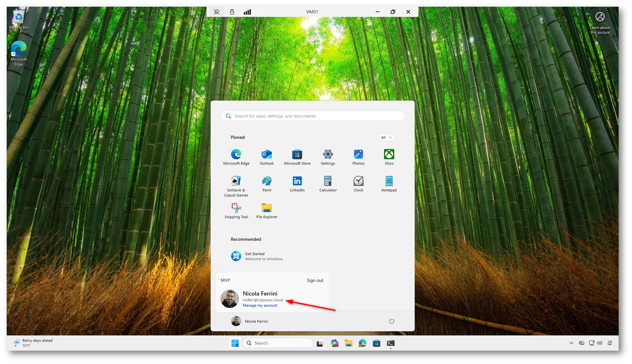This screenshot has height=364, width=632.
Task: Click the Start menu search field
Action: click(312, 116)
